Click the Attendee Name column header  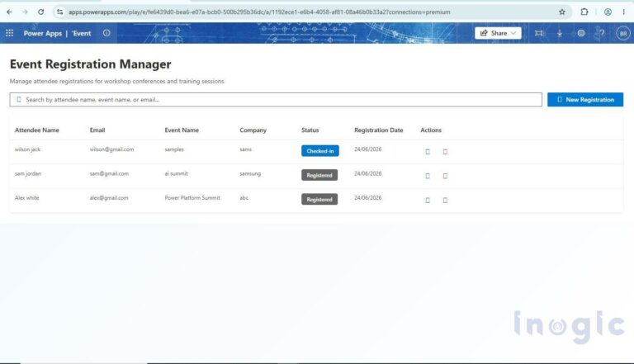pos(37,130)
